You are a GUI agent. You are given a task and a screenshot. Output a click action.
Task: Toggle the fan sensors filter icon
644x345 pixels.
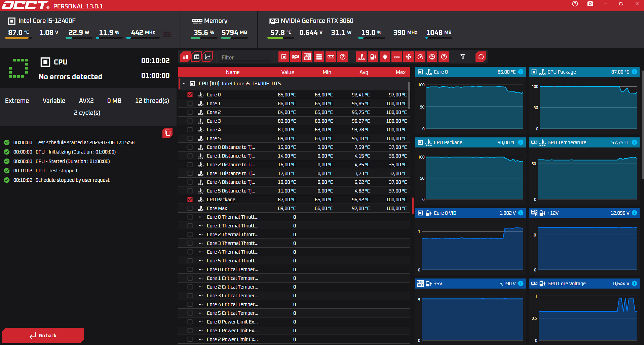click(409, 57)
